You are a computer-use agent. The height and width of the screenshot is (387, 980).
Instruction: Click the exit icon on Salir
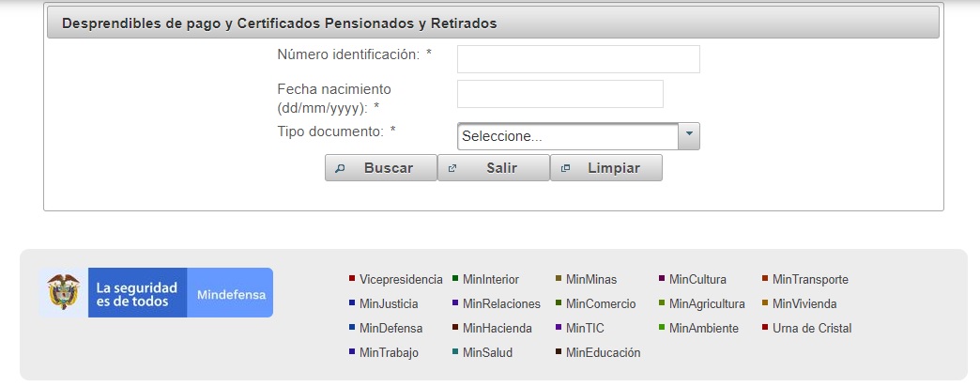pos(452,168)
